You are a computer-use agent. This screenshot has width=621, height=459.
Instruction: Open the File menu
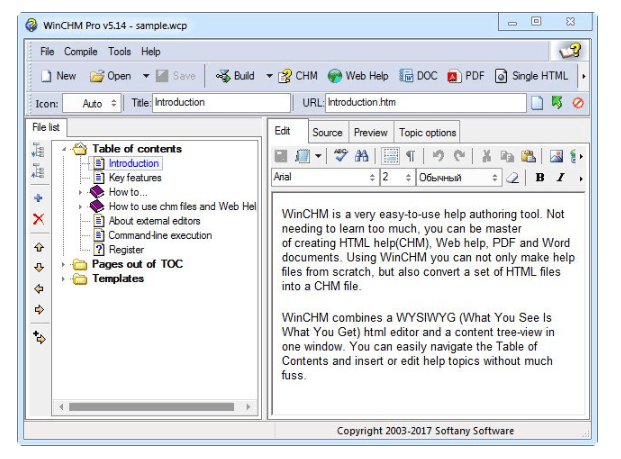pos(47,51)
